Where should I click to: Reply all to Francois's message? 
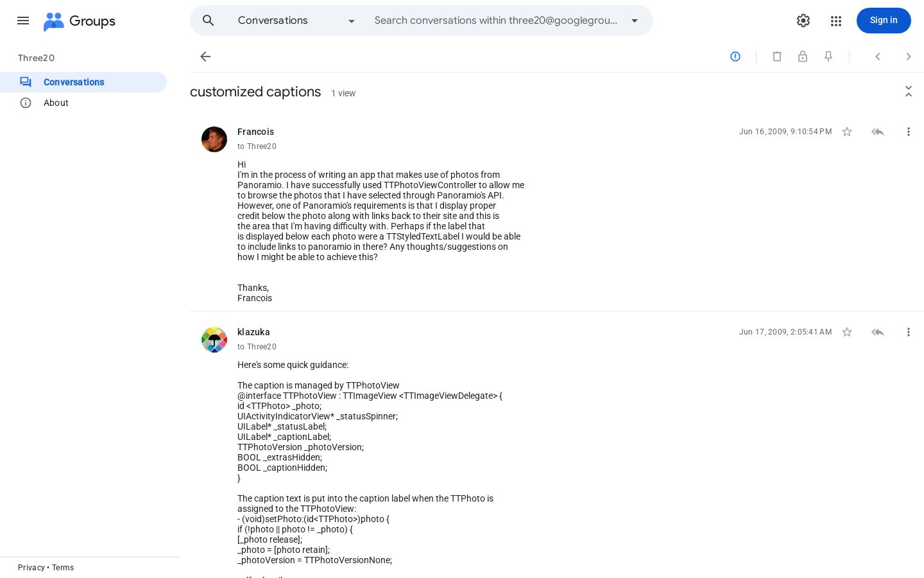878,132
